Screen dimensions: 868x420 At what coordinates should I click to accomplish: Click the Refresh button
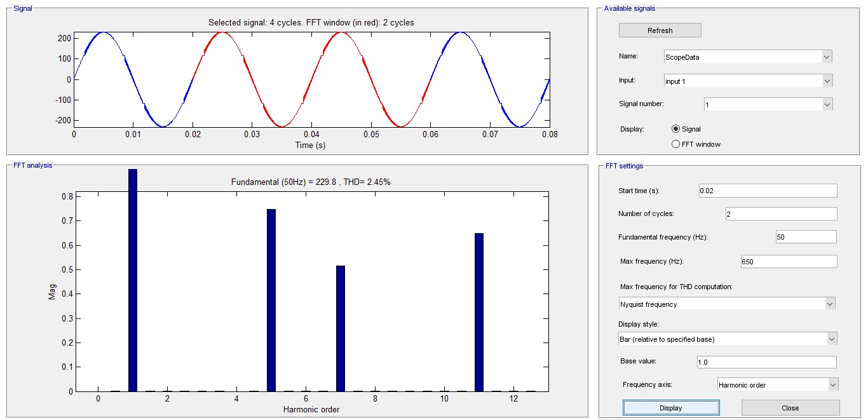point(660,30)
